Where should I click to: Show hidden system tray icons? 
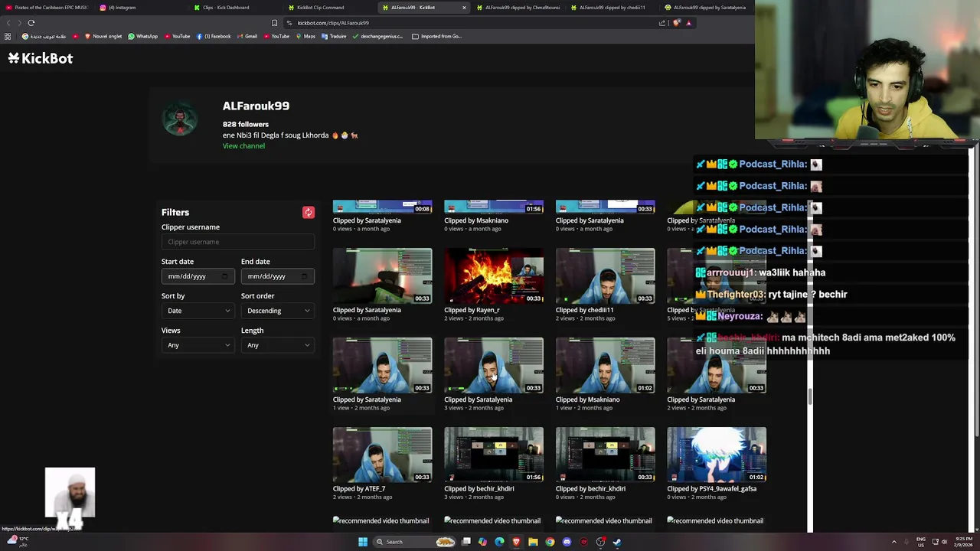coord(893,542)
